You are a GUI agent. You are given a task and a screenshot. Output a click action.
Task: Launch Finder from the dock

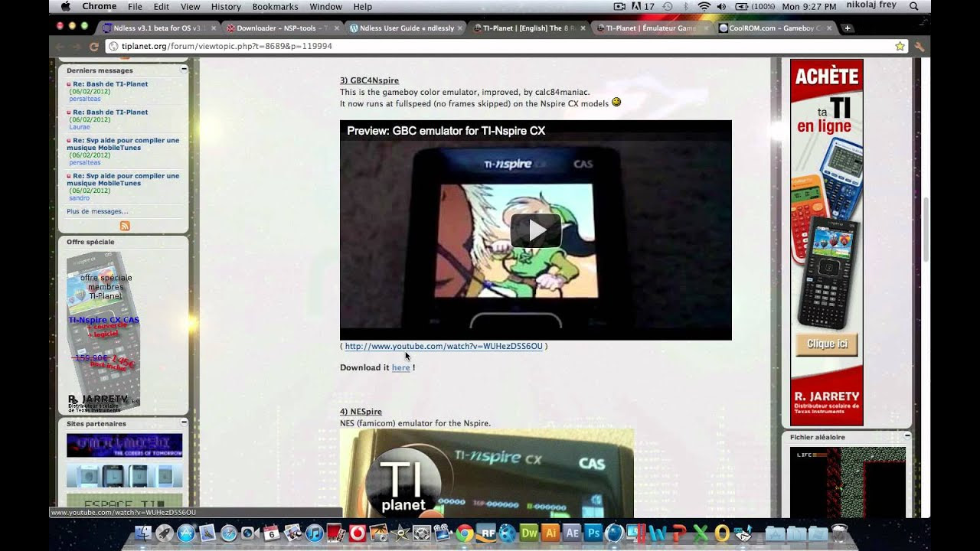[143, 533]
